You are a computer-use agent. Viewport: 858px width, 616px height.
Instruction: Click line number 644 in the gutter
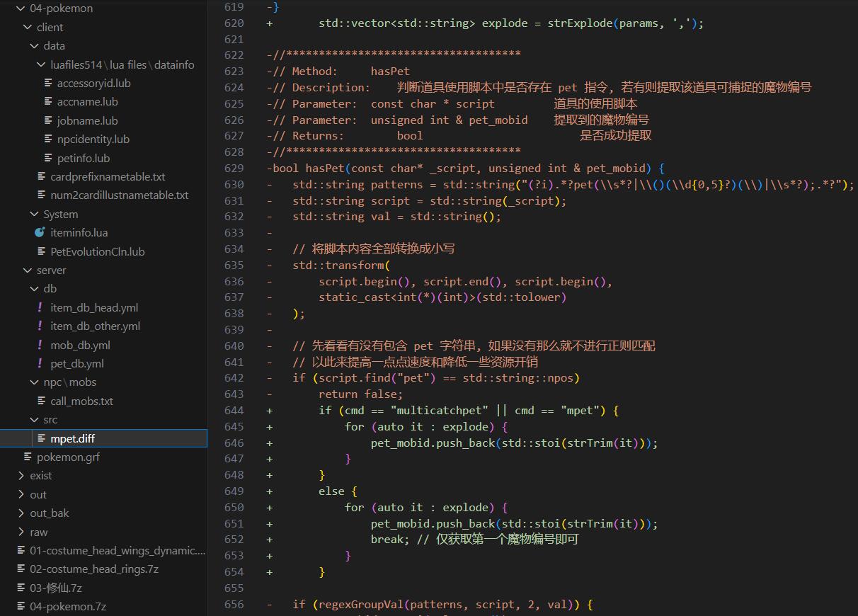coord(233,411)
